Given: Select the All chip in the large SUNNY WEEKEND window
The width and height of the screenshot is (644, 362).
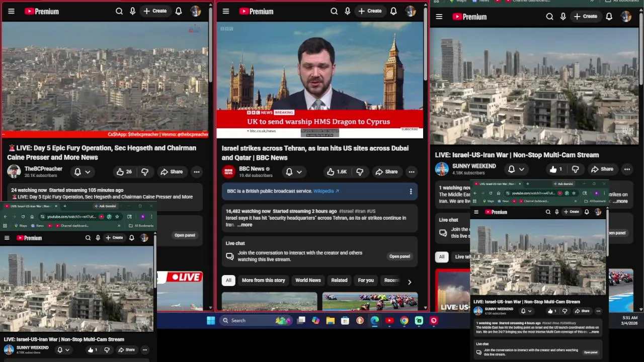Looking at the screenshot, I should 442,257.
